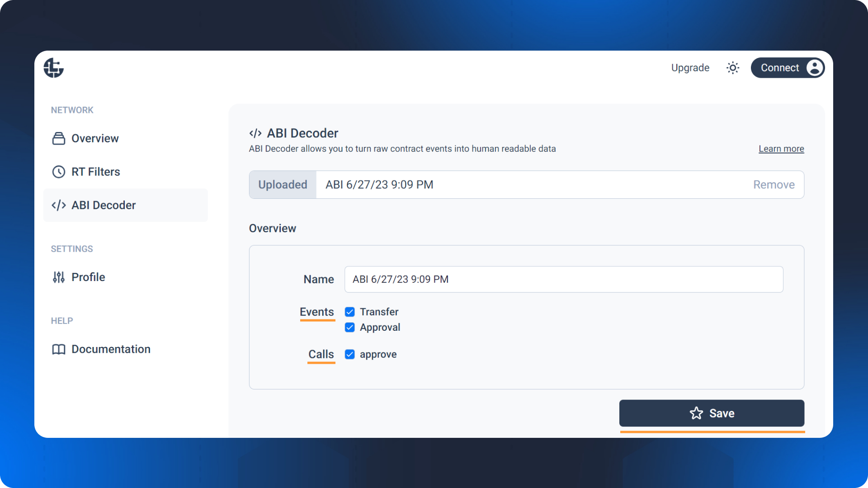Viewport: 868px width, 488px height.
Task: Go to the Documentation page
Action: (x=111, y=349)
